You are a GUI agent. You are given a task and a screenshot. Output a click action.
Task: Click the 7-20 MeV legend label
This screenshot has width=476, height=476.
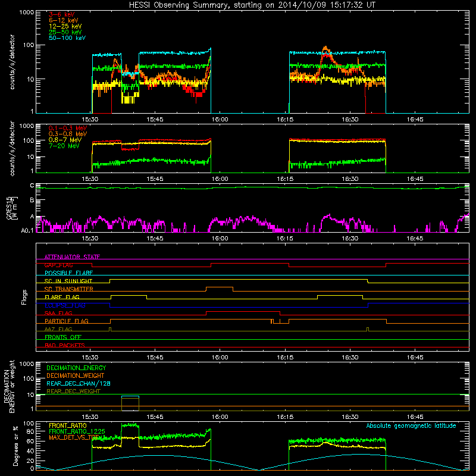click(x=64, y=146)
